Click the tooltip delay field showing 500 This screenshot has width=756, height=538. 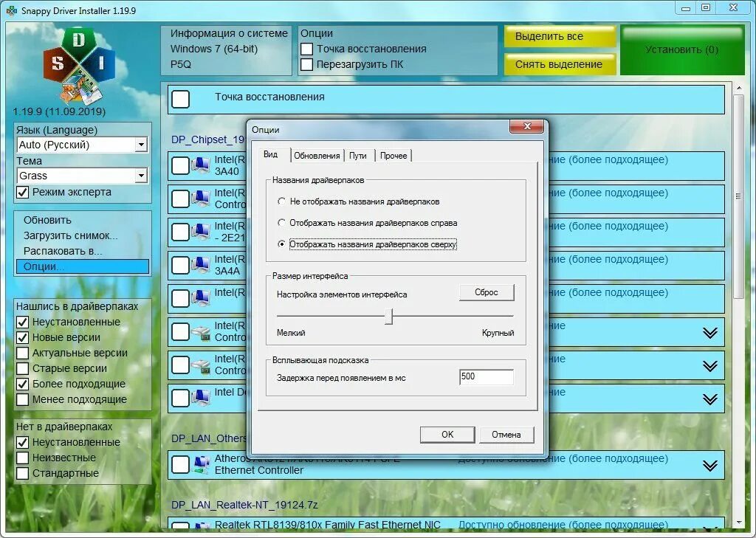point(486,377)
